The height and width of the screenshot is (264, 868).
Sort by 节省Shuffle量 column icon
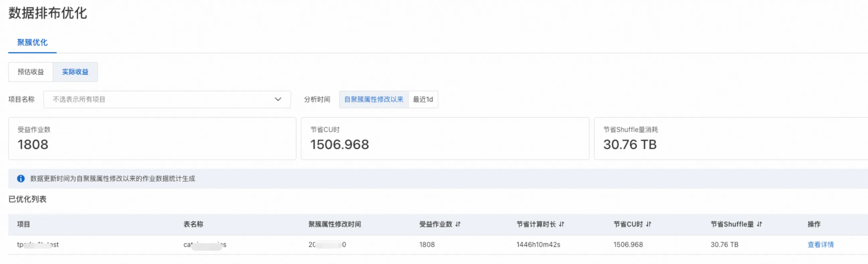759,224
